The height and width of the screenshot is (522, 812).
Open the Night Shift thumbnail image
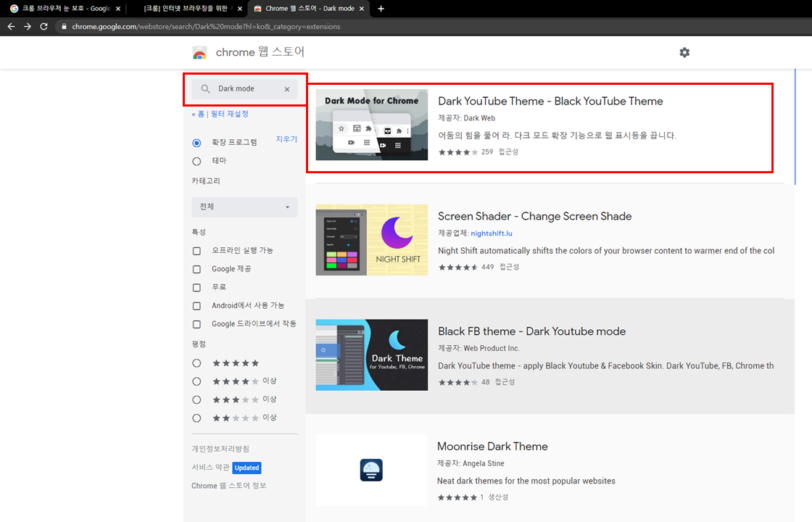click(x=372, y=240)
